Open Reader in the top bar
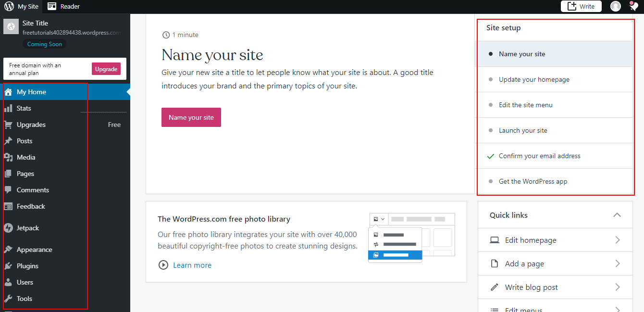 [x=64, y=7]
